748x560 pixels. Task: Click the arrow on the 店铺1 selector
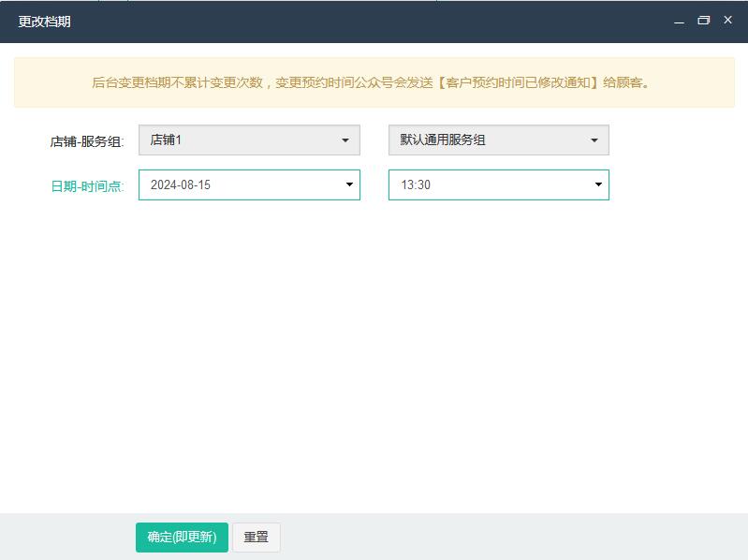(345, 140)
